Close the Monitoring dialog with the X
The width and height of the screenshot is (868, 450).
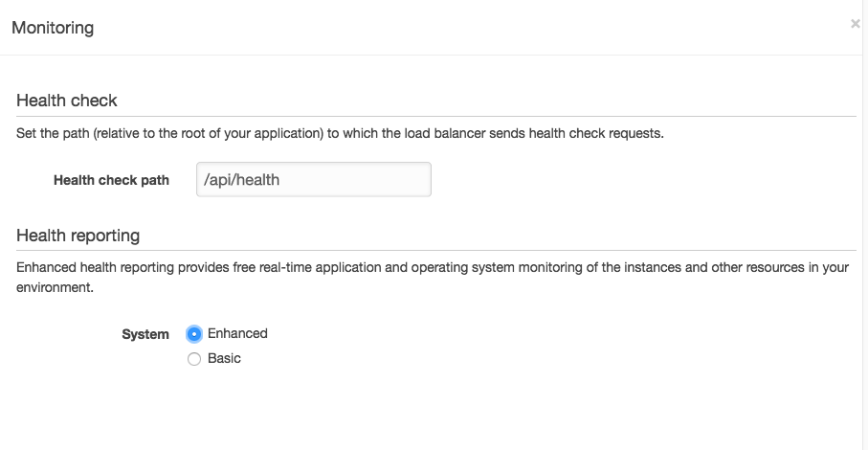[x=856, y=24]
